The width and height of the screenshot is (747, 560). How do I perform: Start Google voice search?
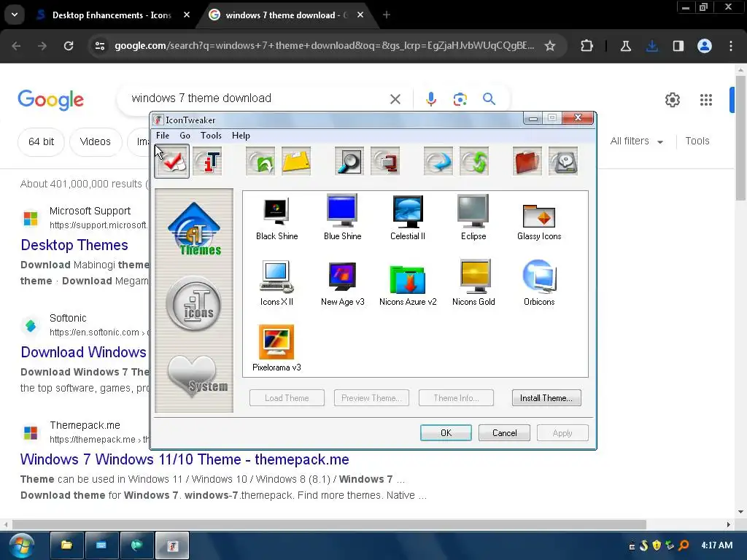pyautogui.click(x=430, y=99)
